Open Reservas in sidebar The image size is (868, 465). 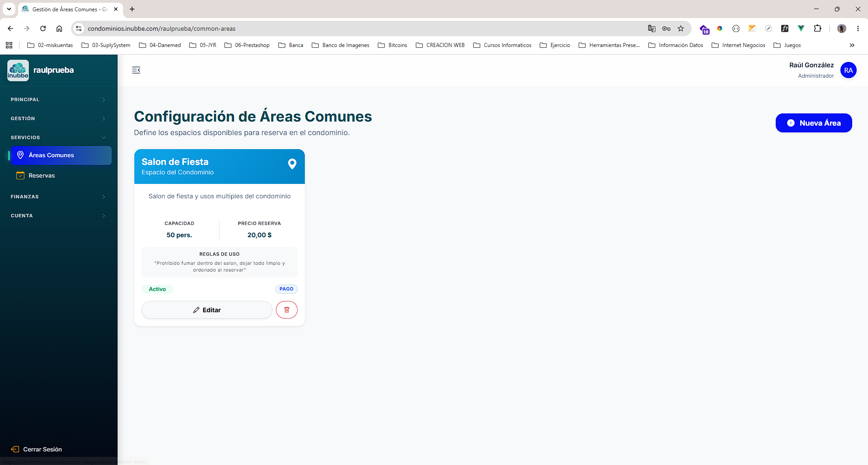61,175
